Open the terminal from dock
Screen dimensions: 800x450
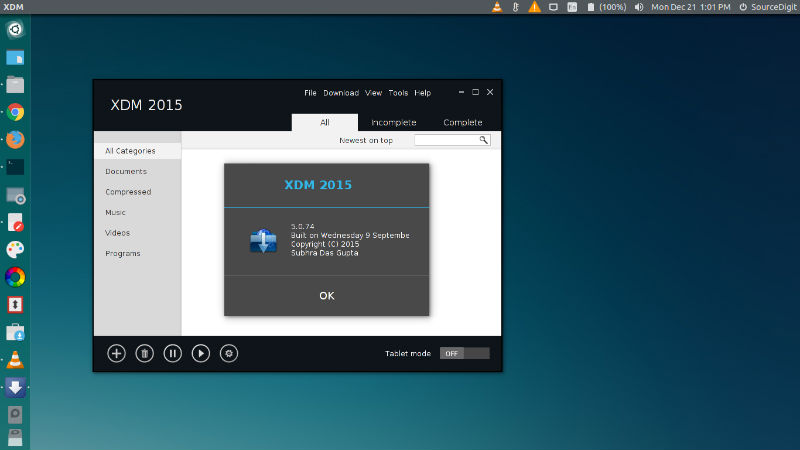point(15,167)
